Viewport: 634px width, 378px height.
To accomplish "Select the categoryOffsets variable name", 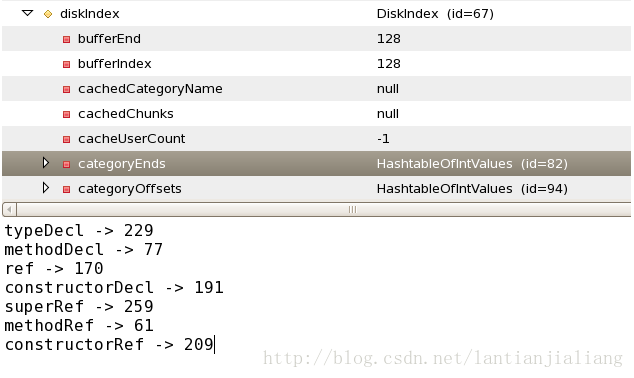I will point(130,189).
